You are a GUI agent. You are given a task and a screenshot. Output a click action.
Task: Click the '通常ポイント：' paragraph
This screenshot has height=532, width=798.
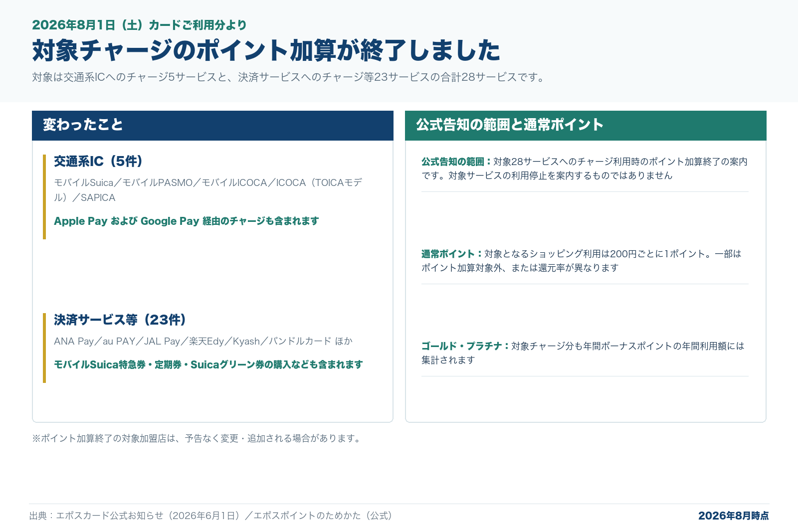[x=582, y=261]
